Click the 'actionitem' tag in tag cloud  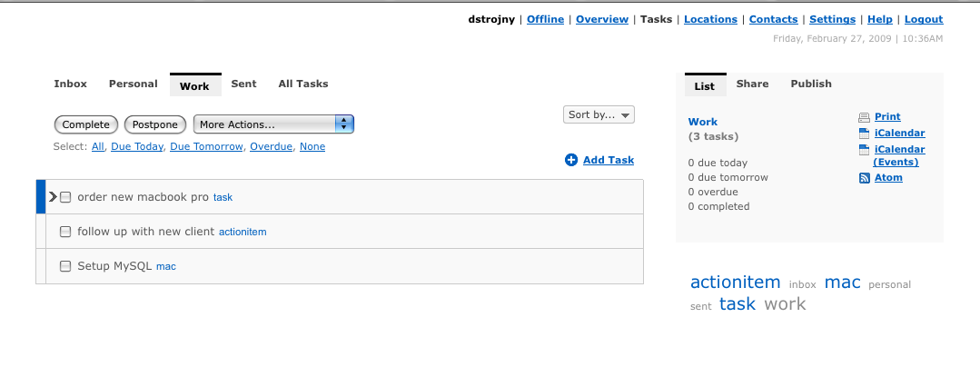pyautogui.click(x=735, y=282)
